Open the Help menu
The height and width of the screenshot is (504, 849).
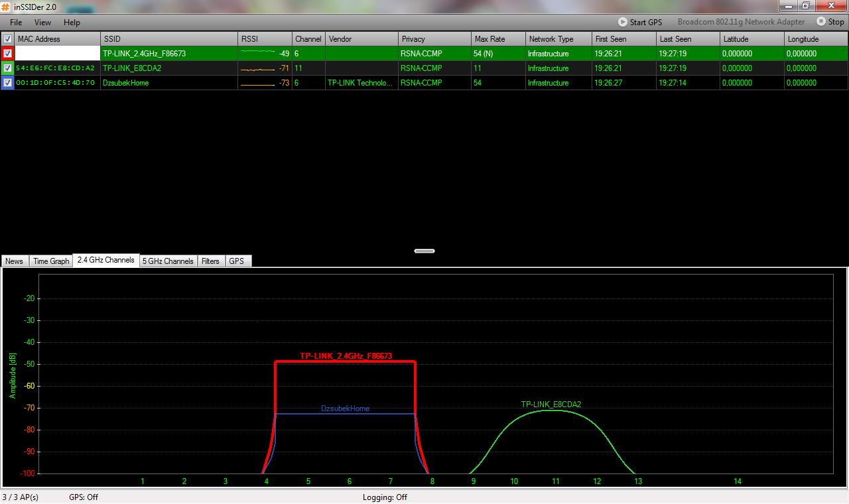(72, 22)
